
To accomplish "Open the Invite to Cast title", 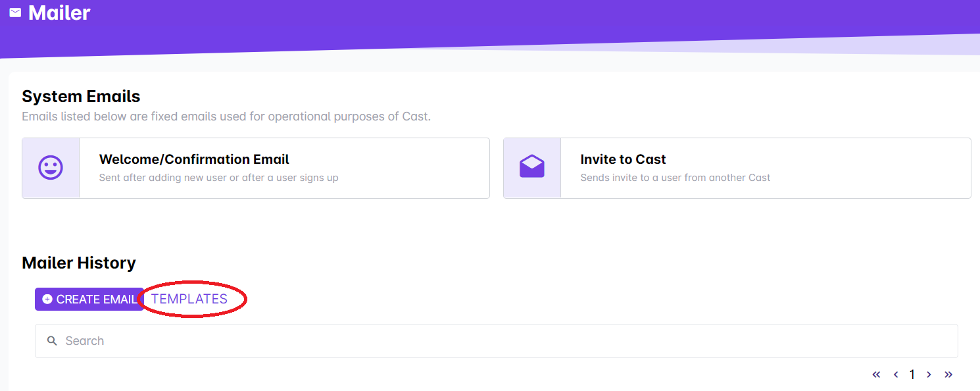I will coord(623,159).
